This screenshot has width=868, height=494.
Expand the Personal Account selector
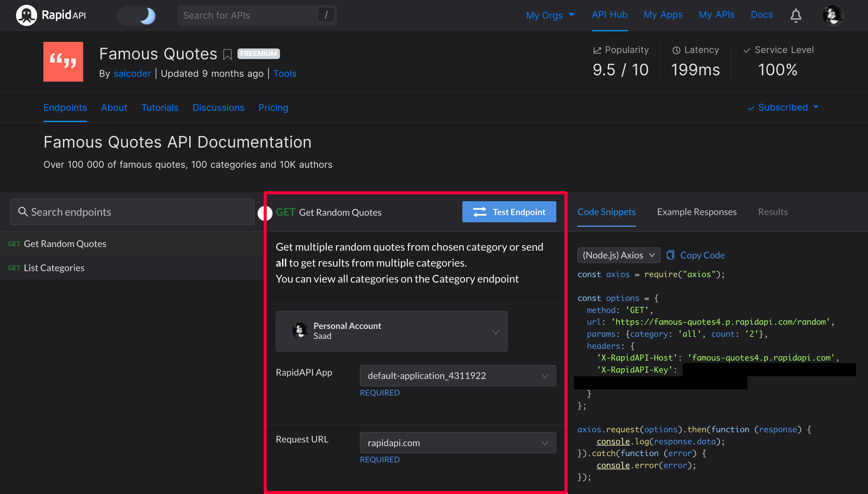pyautogui.click(x=392, y=331)
